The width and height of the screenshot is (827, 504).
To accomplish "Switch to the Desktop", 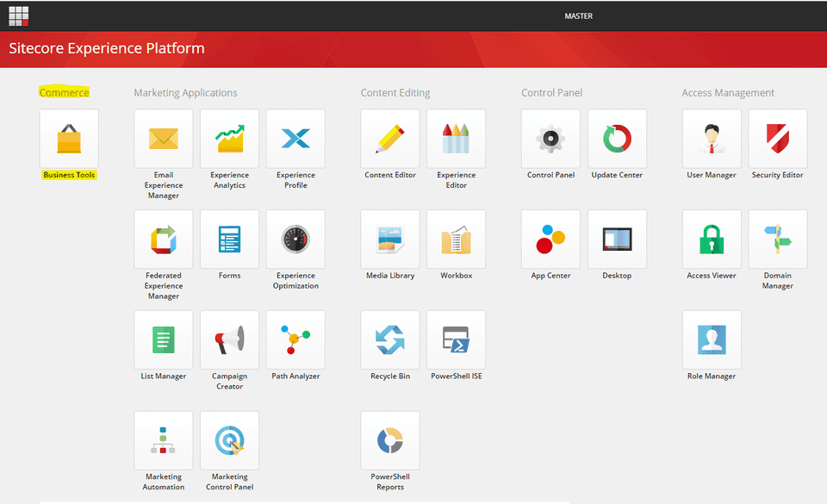I will 617,240.
